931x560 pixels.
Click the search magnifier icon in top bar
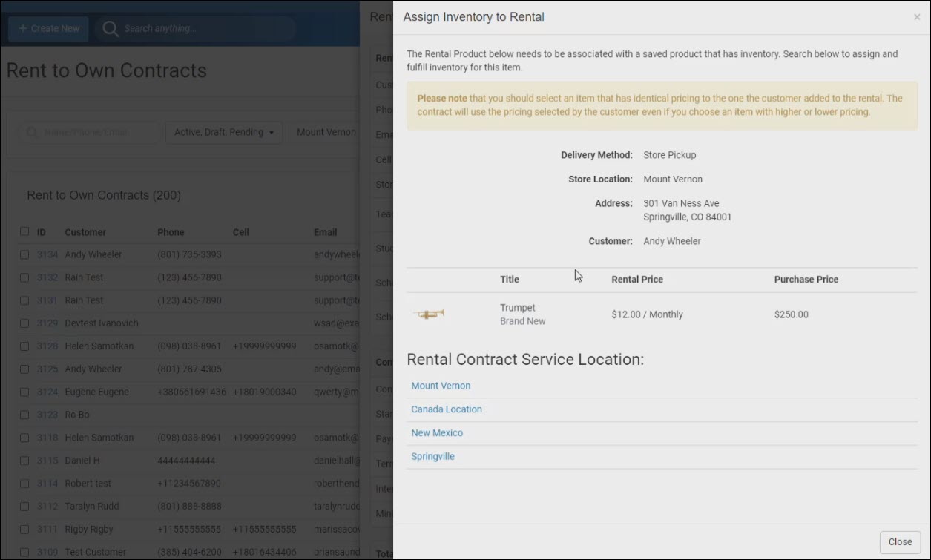coord(111,28)
